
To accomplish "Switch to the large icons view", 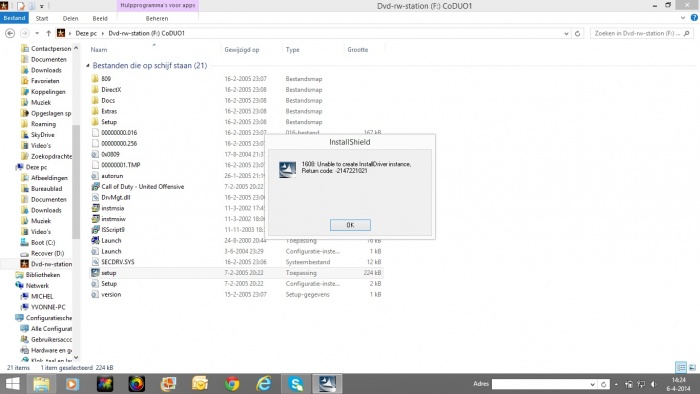I will click(692, 368).
